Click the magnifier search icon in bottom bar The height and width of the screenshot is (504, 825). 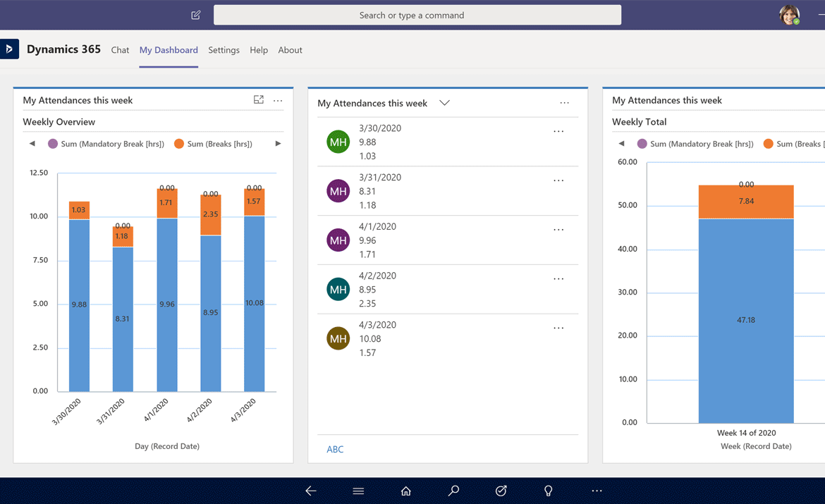(x=453, y=491)
